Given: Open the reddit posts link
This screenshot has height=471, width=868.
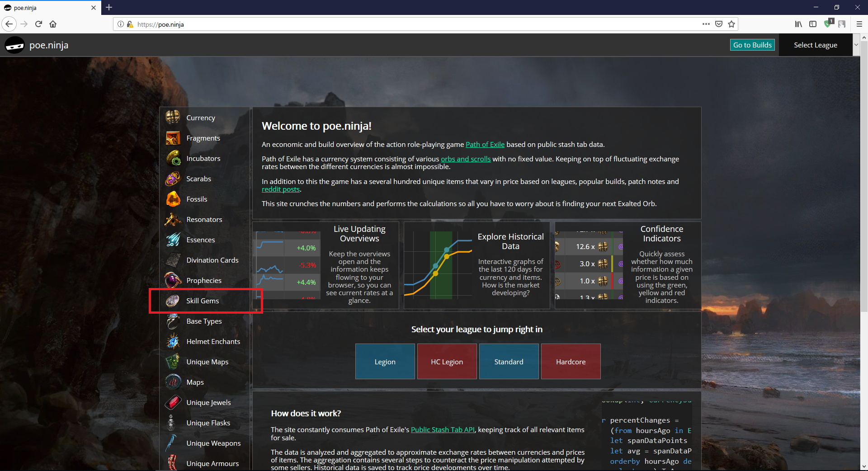Looking at the screenshot, I should pyautogui.click(x=281, y=189).
